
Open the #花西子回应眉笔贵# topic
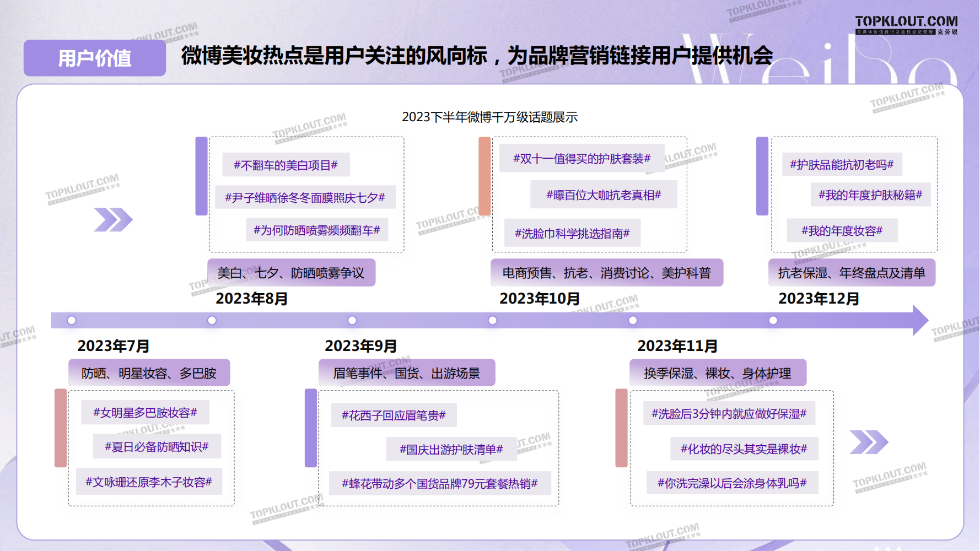[x=394, y=415]
